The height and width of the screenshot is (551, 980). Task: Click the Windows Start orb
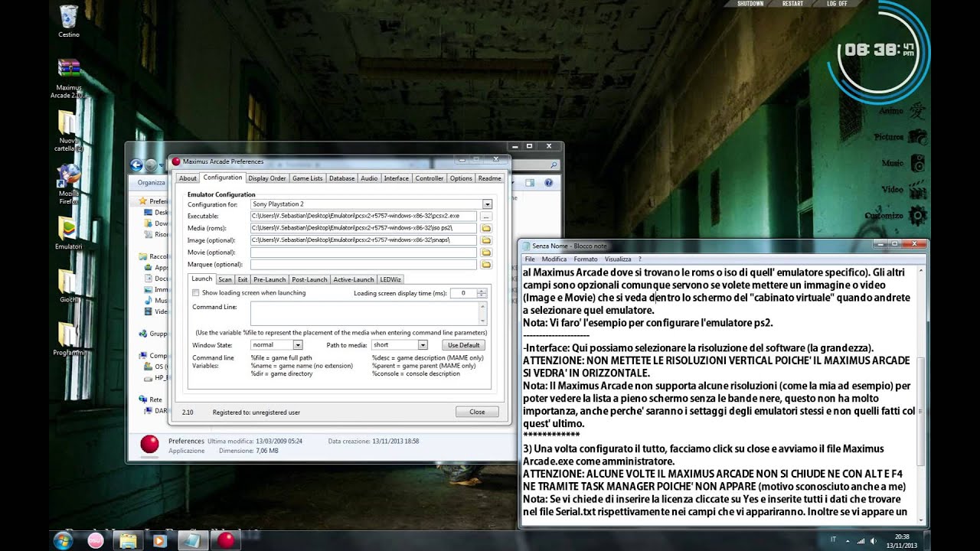63,540
